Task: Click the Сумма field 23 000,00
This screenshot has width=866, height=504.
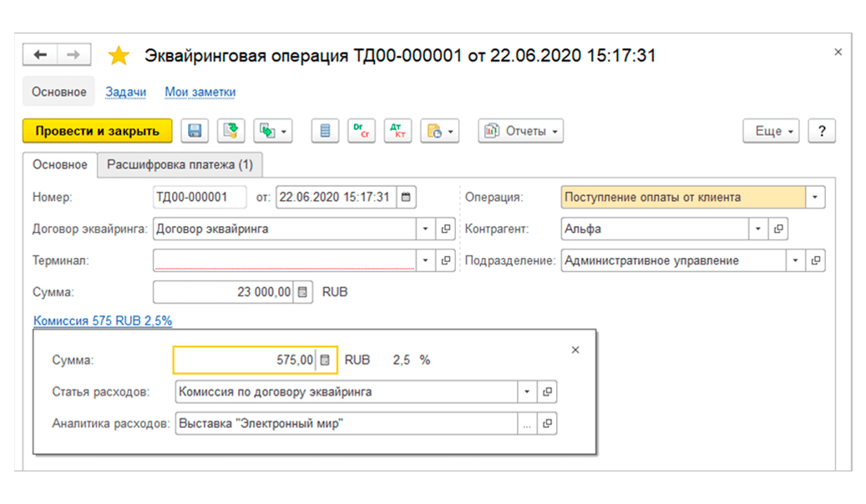Action: click(223, 292)
